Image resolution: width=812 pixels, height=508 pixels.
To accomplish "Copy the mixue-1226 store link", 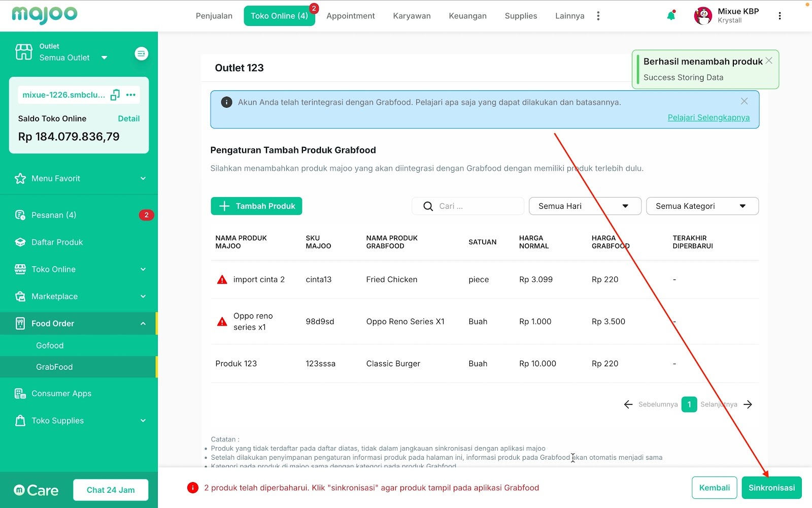I will coord(115,94).
